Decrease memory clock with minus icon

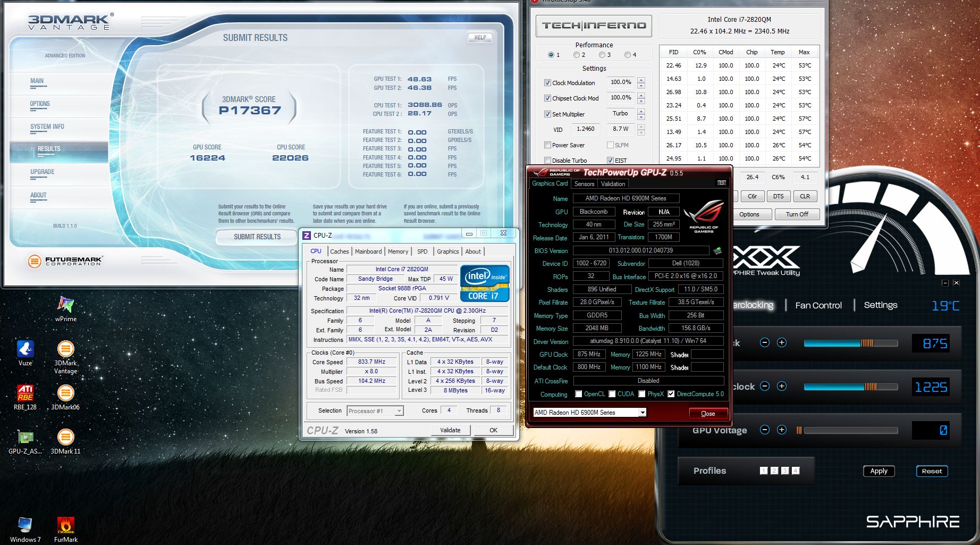coord(765,387)
